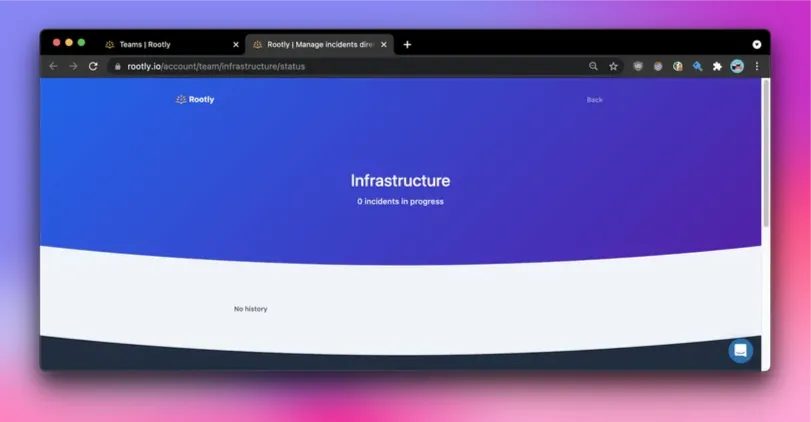Image resolution: width=811 pixels, height=422 pixels.
Task: Click the Rootly logo in header
Action: point(195,99)
